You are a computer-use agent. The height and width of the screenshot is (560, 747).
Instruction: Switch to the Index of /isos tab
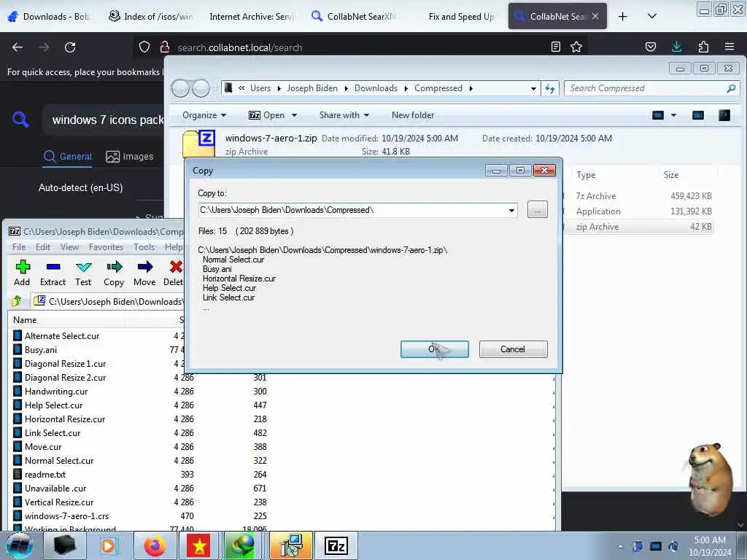(150, 17)
